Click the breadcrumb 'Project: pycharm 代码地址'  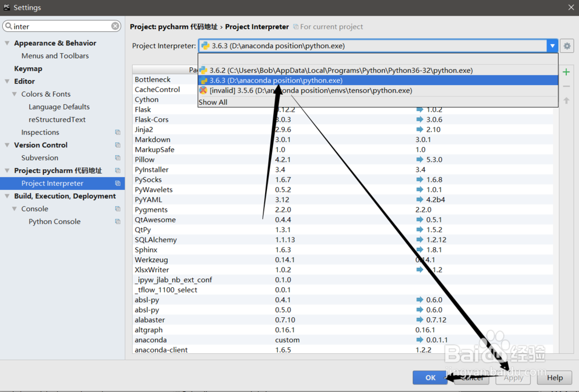pyautogui.click(x=174, y=27)
